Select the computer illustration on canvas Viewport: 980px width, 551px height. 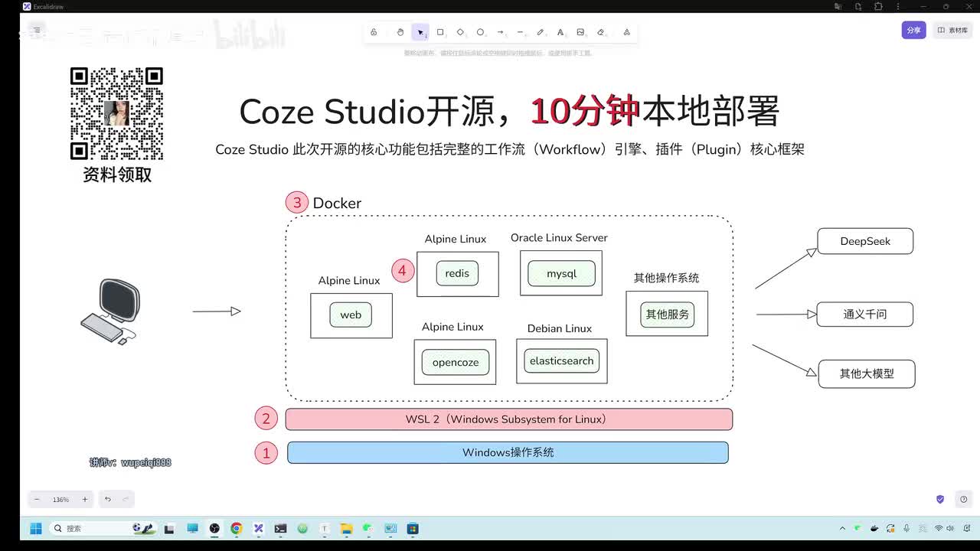pyautogui.click(x=109, y=311)
